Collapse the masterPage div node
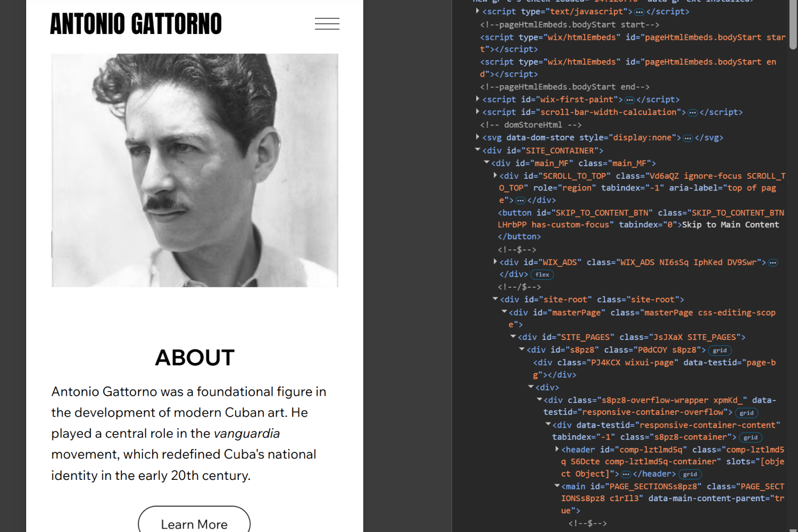 504,312
